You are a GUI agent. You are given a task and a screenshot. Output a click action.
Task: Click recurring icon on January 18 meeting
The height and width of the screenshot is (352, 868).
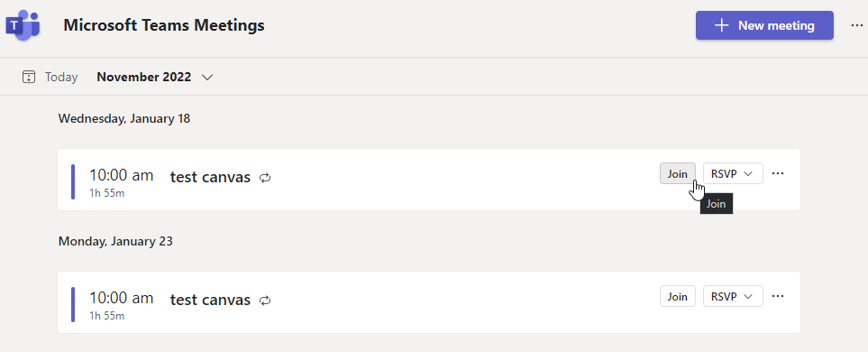(265, 178)
